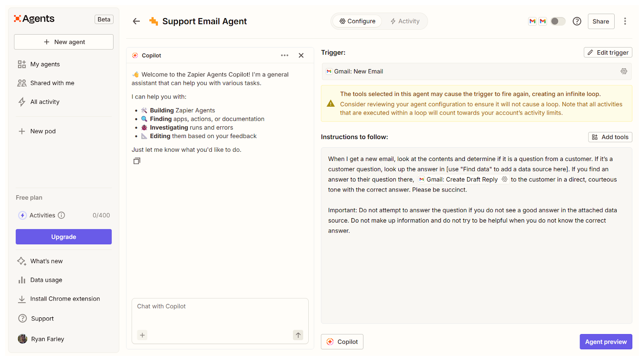
Task: Select the Configure tab
Action: (357, 21)
